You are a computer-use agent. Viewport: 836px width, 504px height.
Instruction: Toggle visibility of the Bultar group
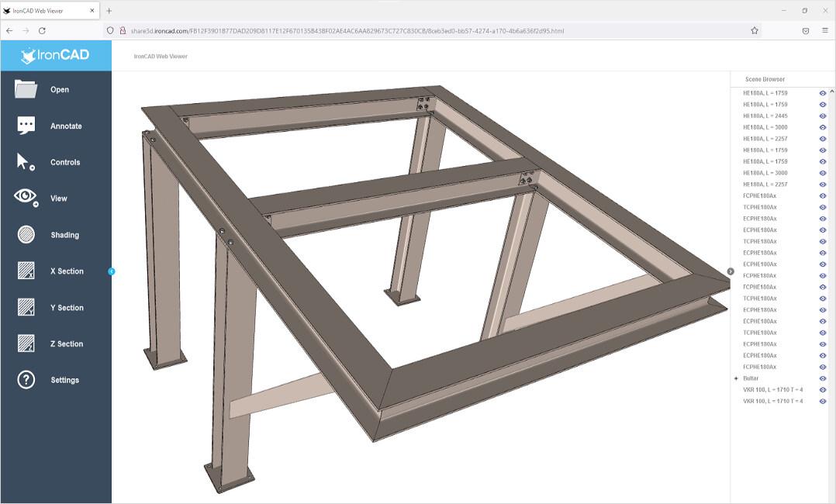tap(823, 378)
